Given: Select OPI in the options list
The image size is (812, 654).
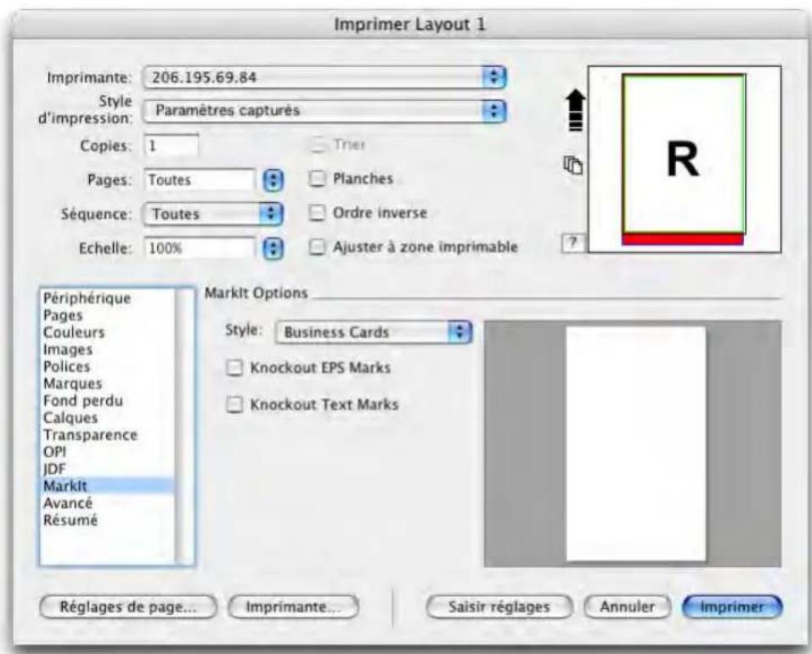Looking at the screenshot, I should [108, 452].
